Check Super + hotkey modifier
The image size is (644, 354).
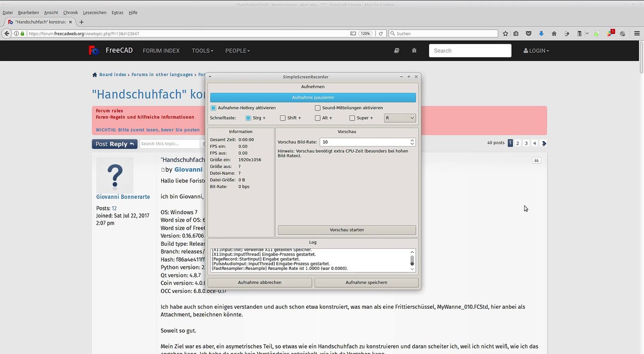coord(352,118)
